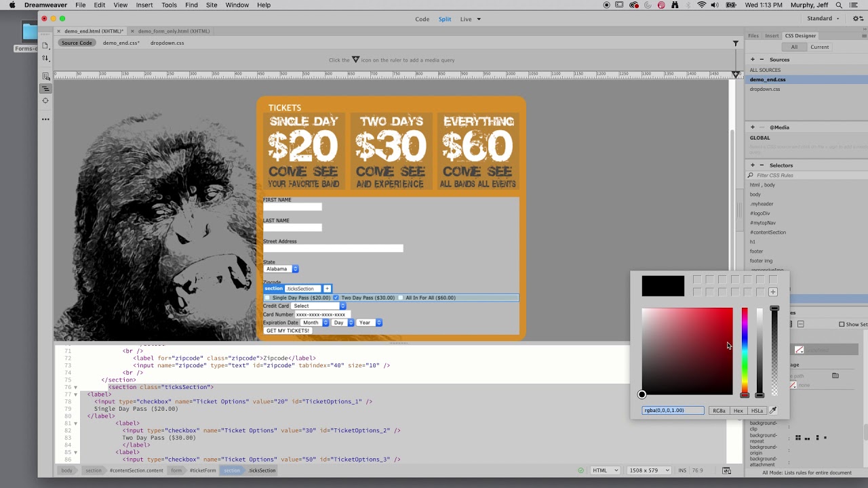Click the blue plus button beside .ticksSection tag
Viewport: 868px width, 488px height.
[x=327, y=289]
